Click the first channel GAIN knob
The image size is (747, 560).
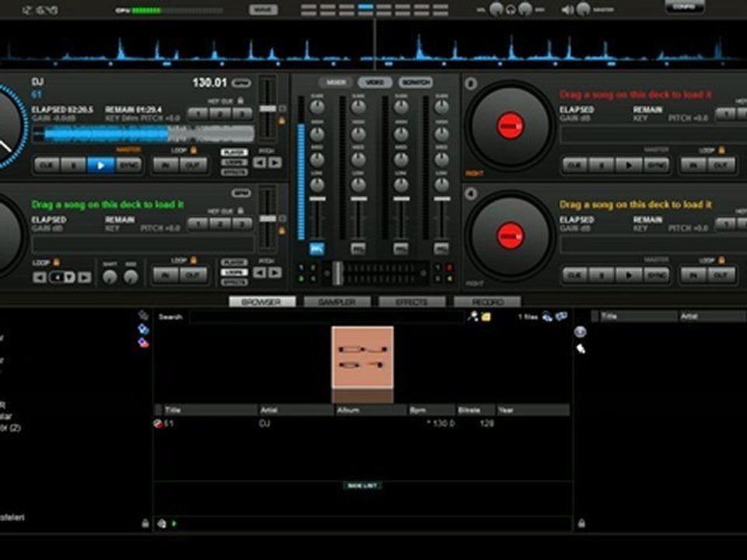[x=317, y=107]
